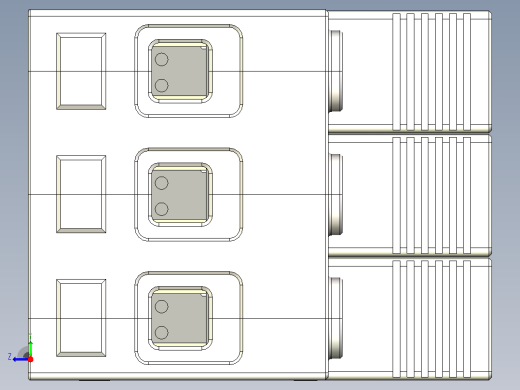Image resolution: width=520 pixels, height=390 pixels.
Task: Click the green Y axis arrow of the triad
Action: pos(30,349)
